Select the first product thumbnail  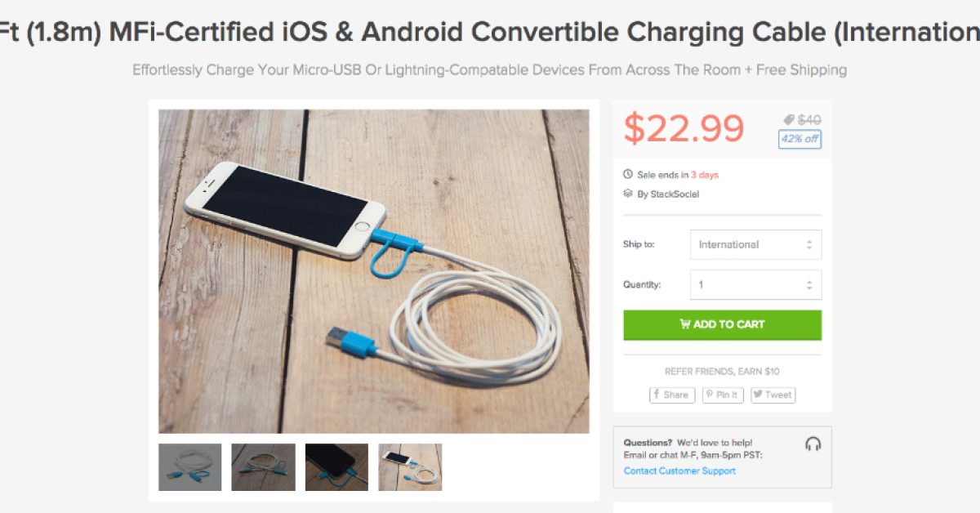point(189,467)
